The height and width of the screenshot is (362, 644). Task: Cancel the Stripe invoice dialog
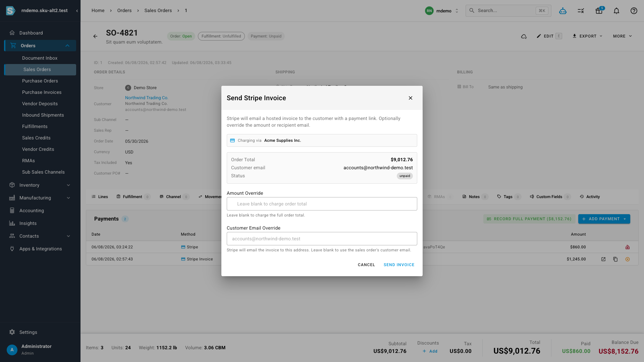click(x=366, y=265)
